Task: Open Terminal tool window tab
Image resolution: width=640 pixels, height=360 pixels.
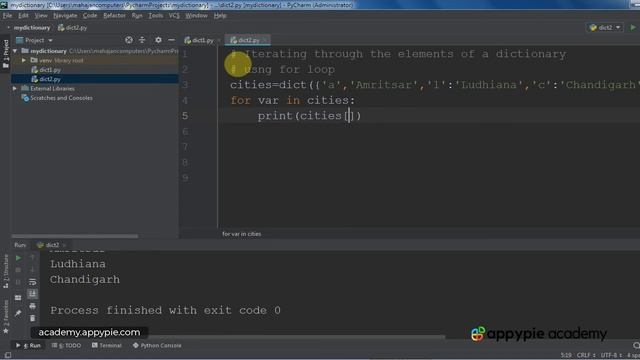Action: 107,345
